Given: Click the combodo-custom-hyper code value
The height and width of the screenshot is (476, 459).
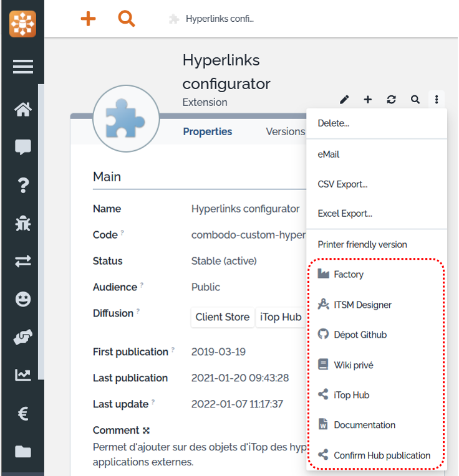Looking at the screenshot, I should pos(248,235).
